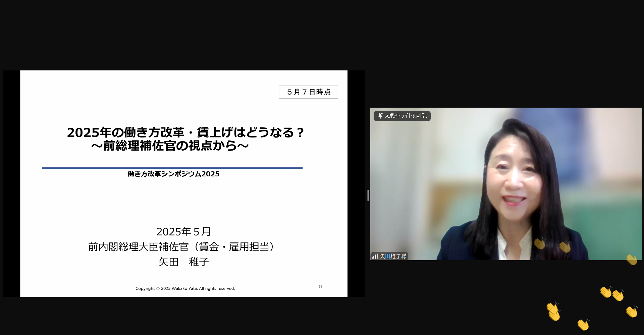
Task: Click the pin icon in the spotlight button
Action: (x=380, y=116)
